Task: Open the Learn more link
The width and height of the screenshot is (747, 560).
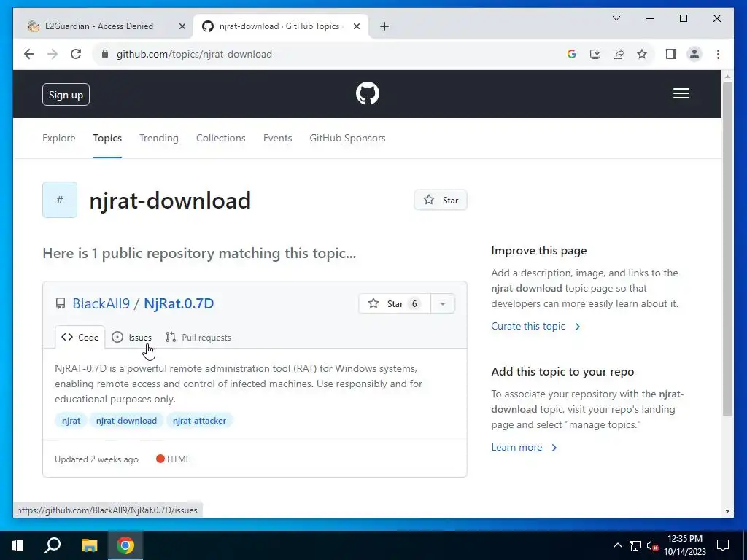Action: [x=524, y=447]
